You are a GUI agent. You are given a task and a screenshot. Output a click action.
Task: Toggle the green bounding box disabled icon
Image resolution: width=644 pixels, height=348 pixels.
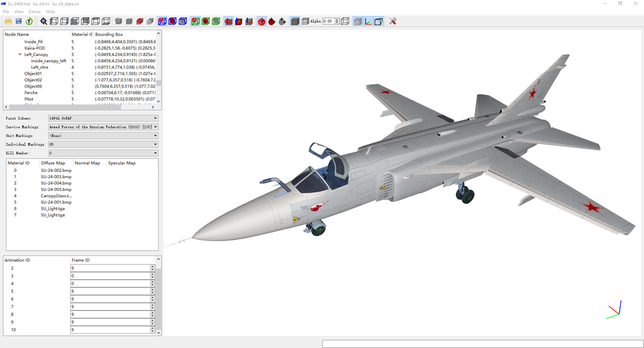(195, 21)
